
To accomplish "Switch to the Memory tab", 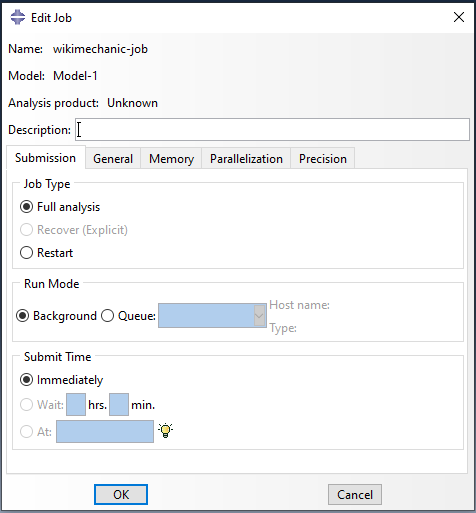I will tap(171, 158).
